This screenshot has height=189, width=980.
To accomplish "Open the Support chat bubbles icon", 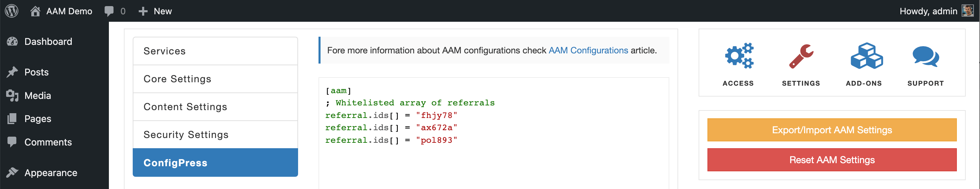I will pos(926,57).
